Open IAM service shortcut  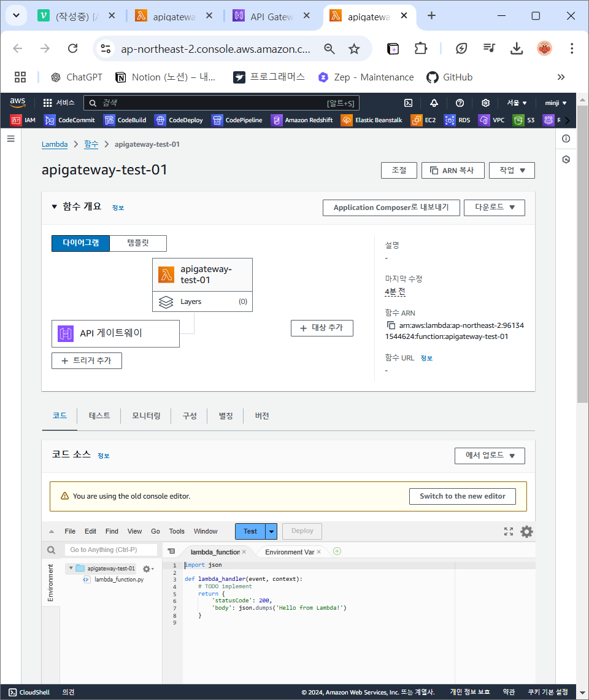click(x=23, y=120)
